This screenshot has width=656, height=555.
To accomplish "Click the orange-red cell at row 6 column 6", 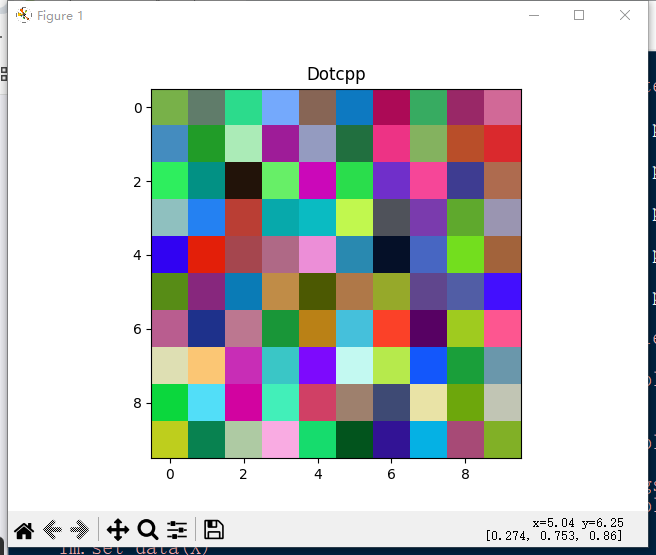I will [392, 328].
